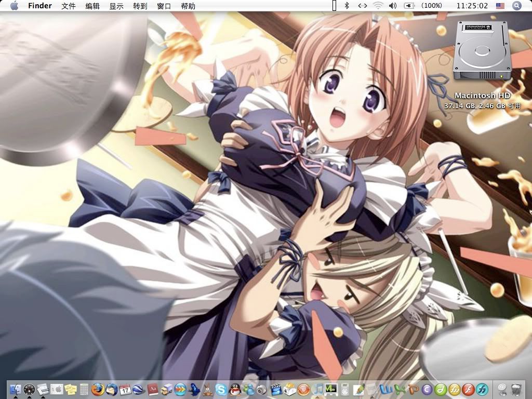The height and width of the screenshot is (399, 532).
Task: Open the battery power status menu
Action: tap(409, 6)
